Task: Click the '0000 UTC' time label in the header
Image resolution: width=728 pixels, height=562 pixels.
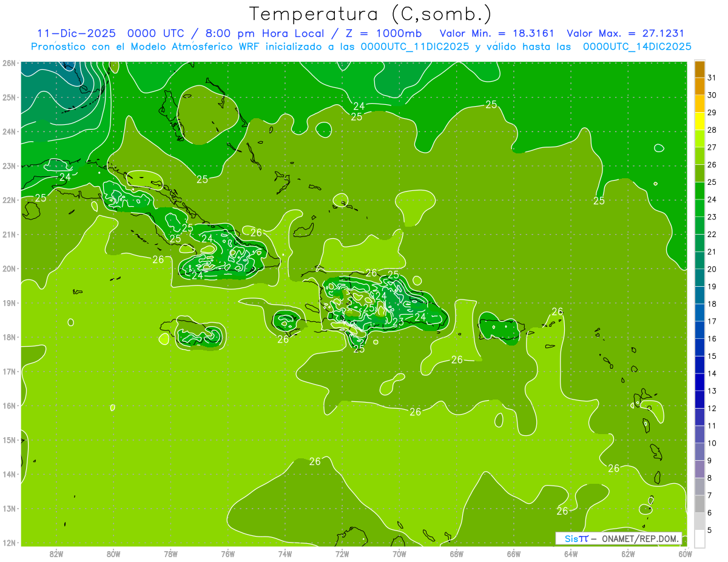Action: (155, 33)
